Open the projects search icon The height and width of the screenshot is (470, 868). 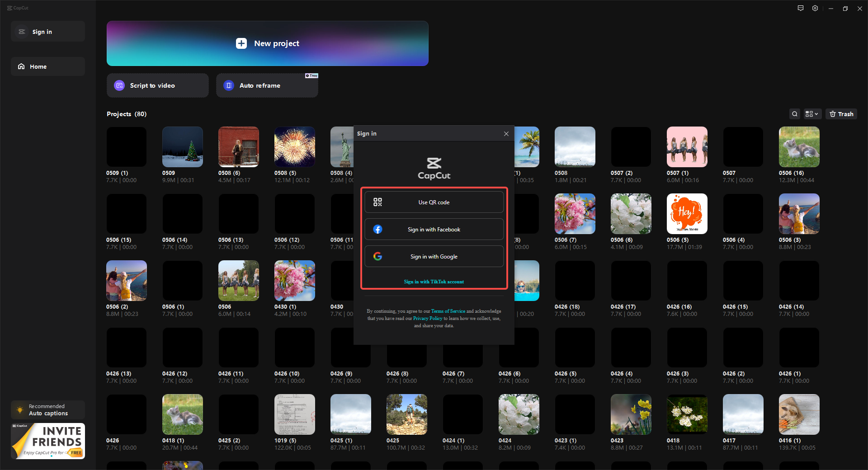[795, 114]
